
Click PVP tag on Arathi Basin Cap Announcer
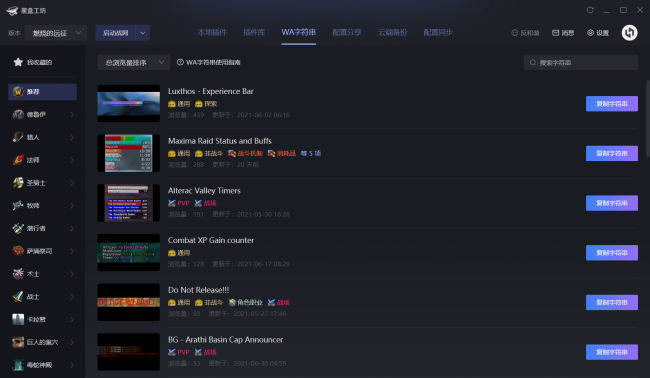[x=179, y=352]
